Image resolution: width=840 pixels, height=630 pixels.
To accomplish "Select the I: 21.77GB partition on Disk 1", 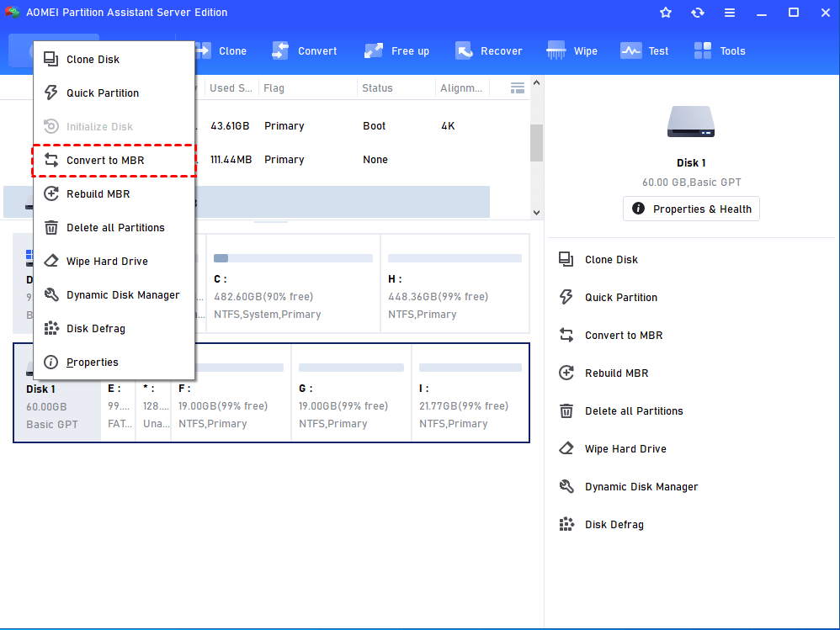I will click(471, 393).
